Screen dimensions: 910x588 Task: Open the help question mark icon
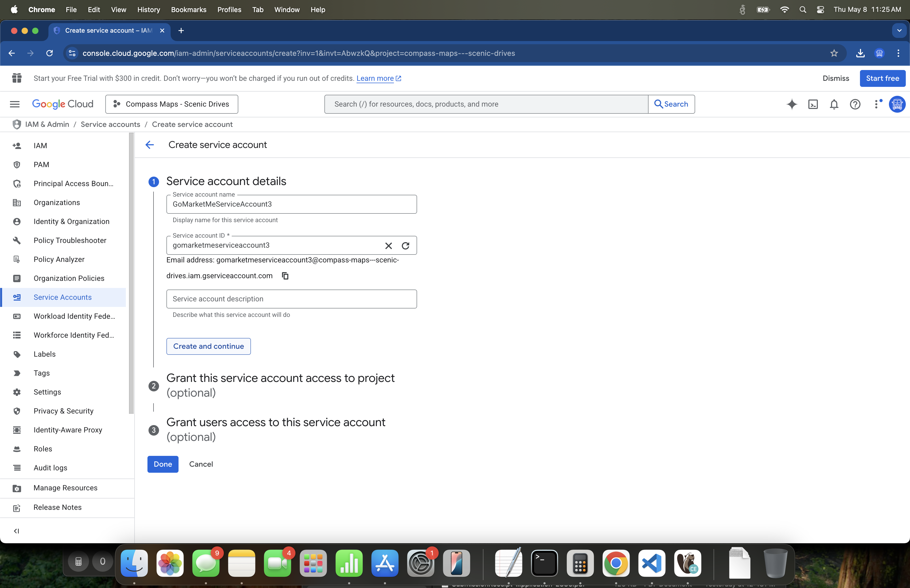(x=855, y=104)
